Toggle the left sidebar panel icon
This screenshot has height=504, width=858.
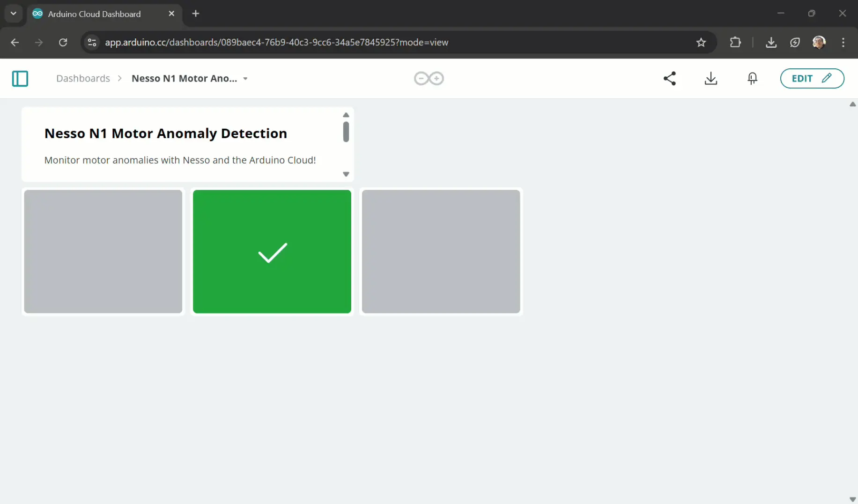pos(20,79)
